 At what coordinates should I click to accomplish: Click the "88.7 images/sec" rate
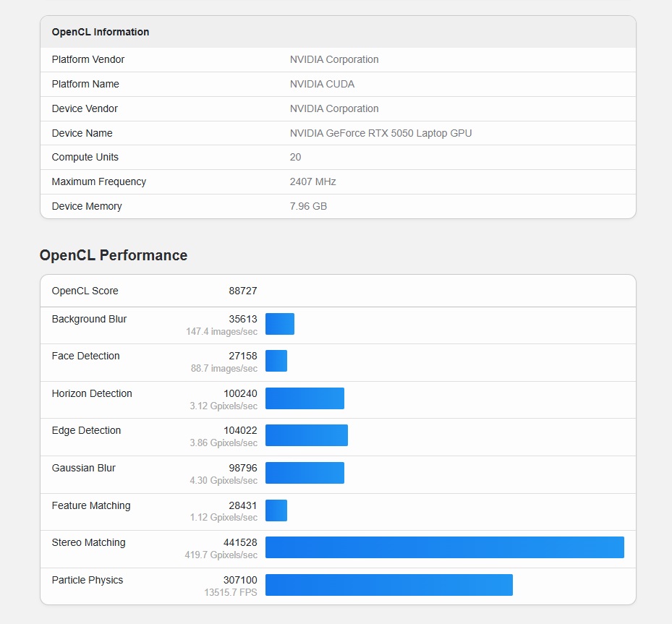tap(224, 368)
